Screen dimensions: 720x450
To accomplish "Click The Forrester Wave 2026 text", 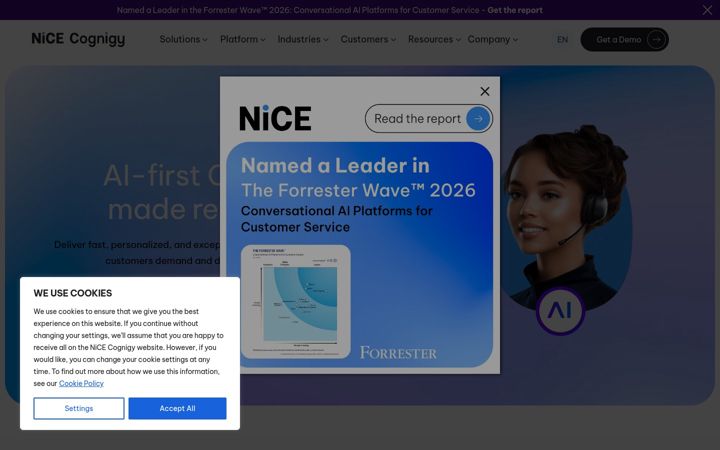I will pos(358,190).
